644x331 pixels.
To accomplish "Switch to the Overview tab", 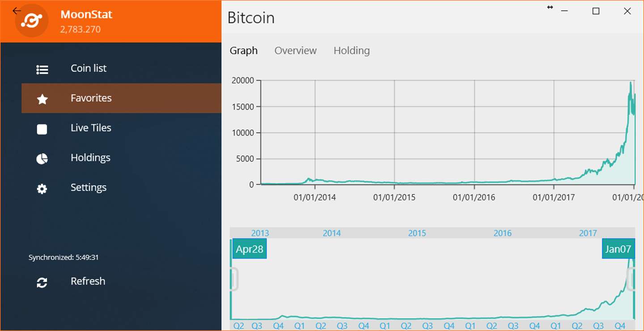I will [296, 50].
